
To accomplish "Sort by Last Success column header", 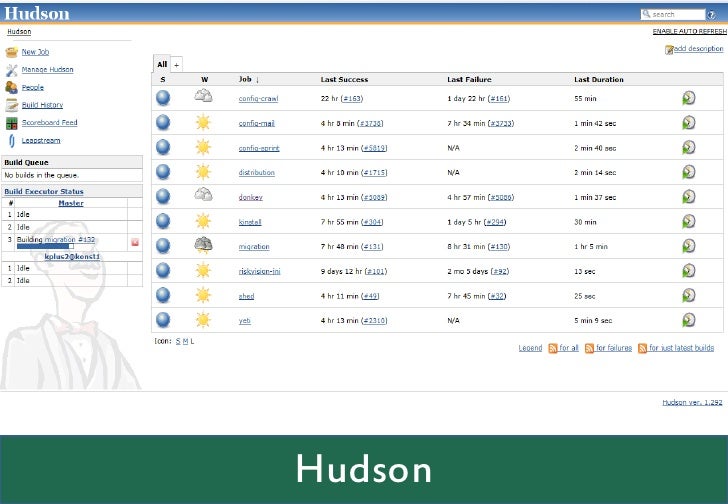I will [x=344, y=79].
